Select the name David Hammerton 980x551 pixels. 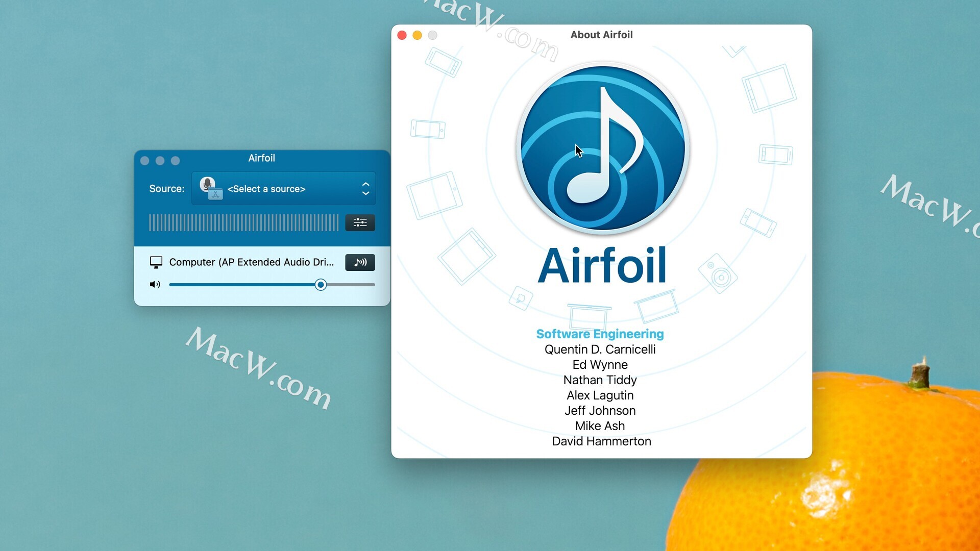point(601,441)
